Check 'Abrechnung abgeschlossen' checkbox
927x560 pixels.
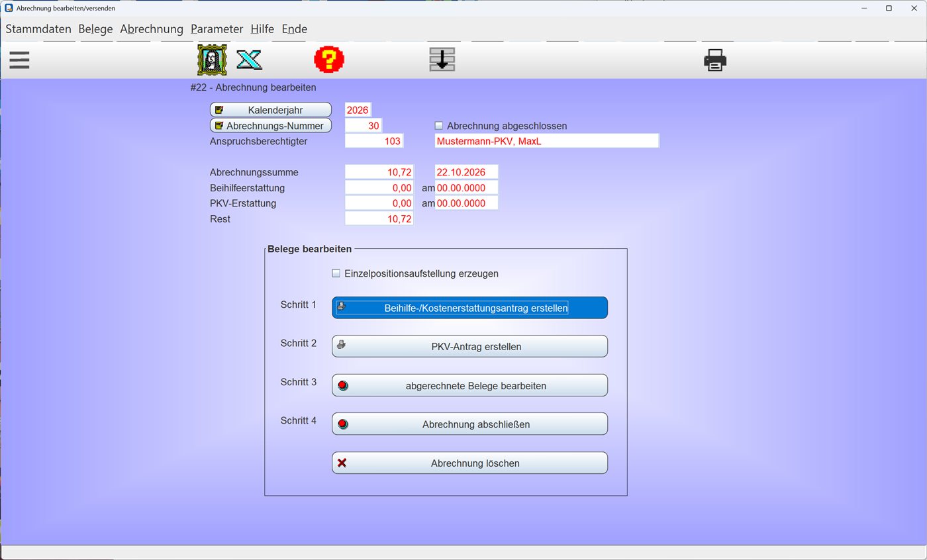point(438,126)
